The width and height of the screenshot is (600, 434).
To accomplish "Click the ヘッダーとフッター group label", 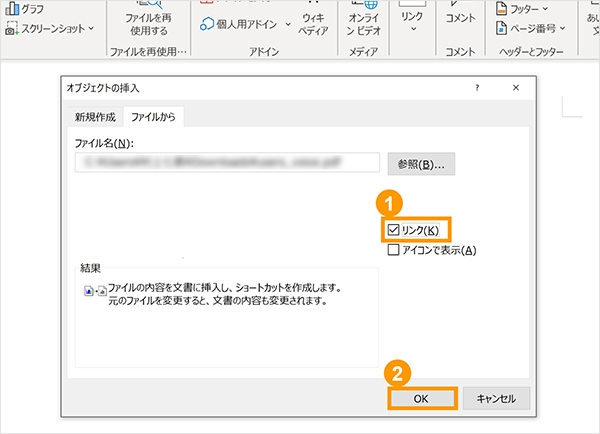I will [531, 51].
